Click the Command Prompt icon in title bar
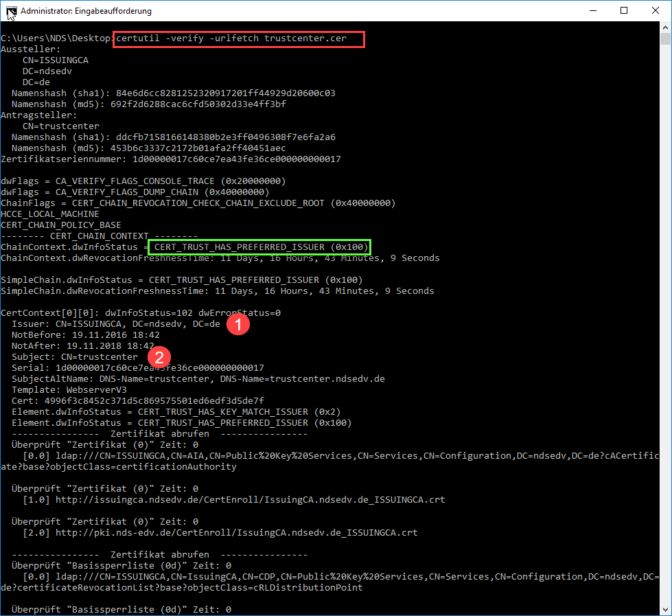This screenshot has height=616, width=672. (12, 11)
